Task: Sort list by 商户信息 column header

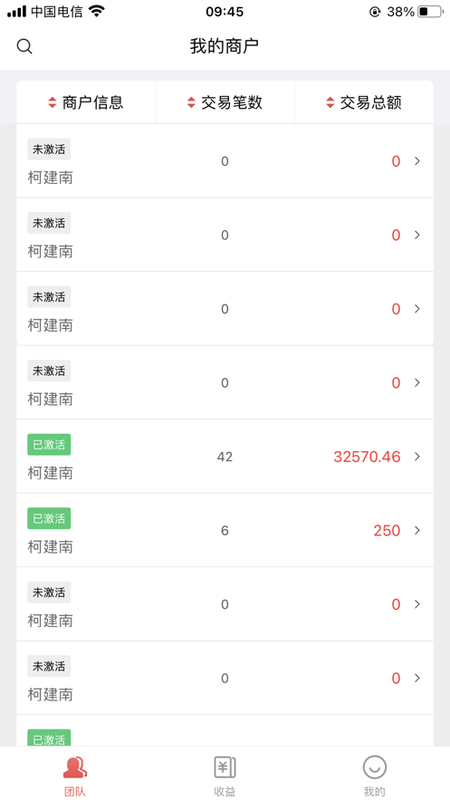Action: 86,103
